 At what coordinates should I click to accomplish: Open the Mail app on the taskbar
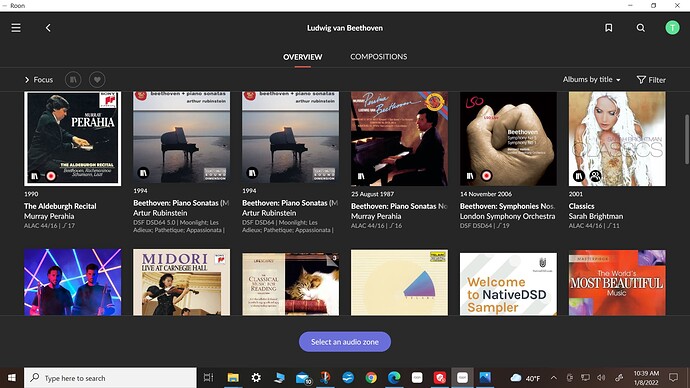303,377
